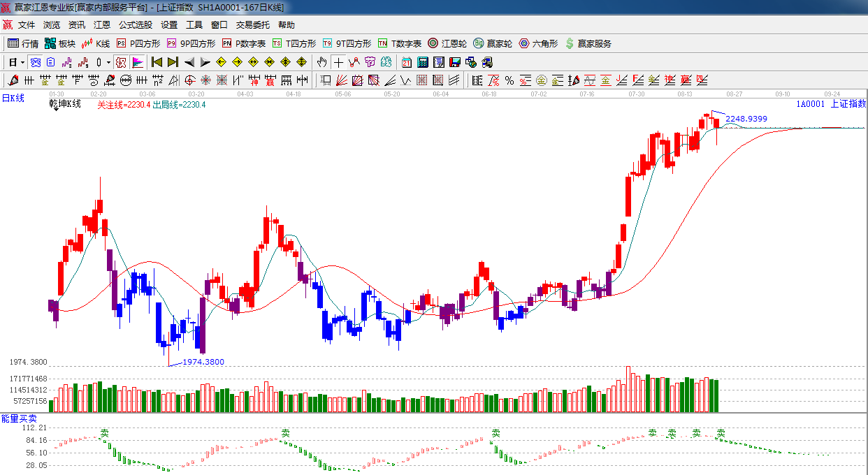Click the floppy disk save icon
The width and height of the screenshot is (868, 475).
454,62
